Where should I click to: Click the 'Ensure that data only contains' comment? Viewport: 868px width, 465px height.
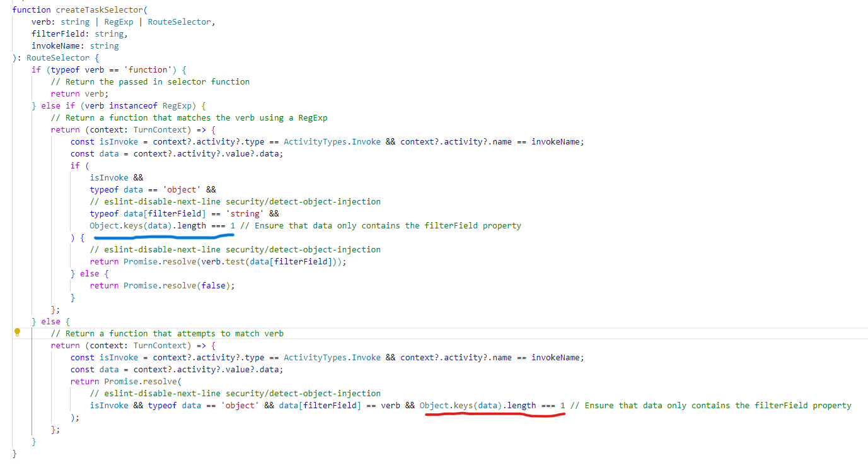pos(378,225)
